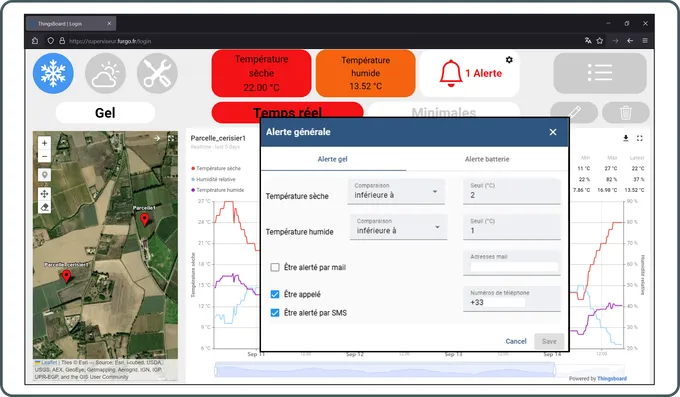
Task: Uncheck Être appelé checkbox
Action: (275, 294)
